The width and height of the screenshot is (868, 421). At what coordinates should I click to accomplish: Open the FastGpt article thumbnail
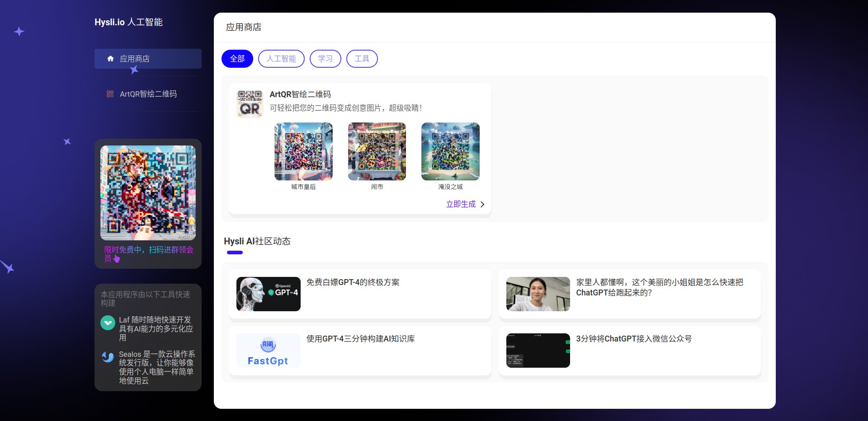pyautogui.click(x=269, y=351)
